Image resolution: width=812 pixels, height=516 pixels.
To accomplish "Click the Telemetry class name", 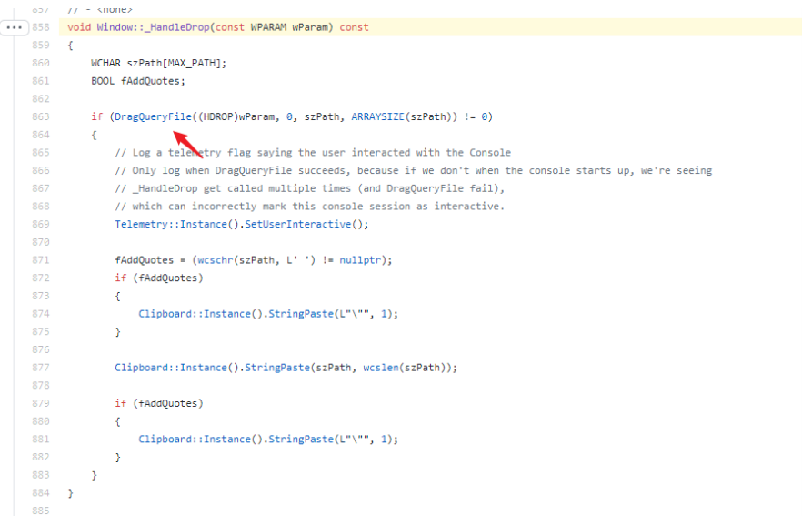I will click(x=141, y=224).
